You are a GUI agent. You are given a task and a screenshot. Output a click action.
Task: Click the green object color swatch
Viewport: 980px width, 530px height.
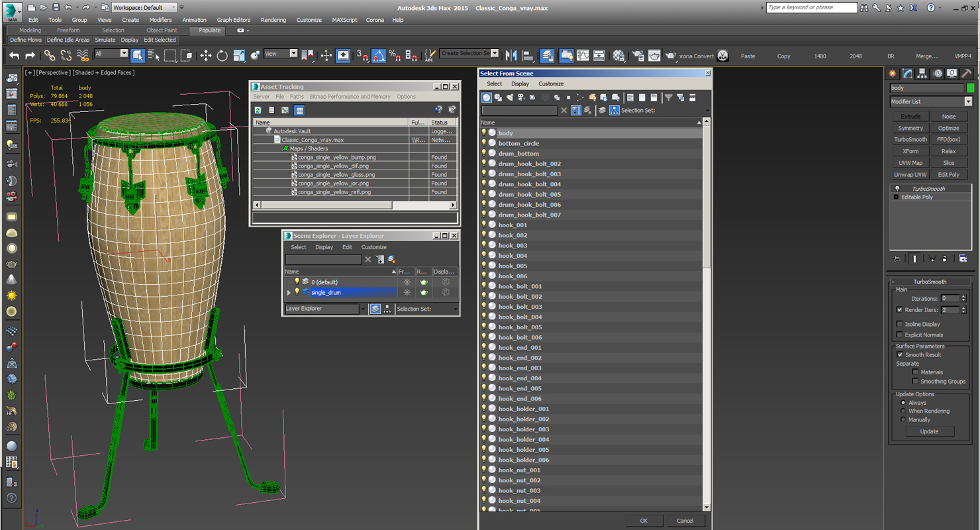pyautogui.click(x=971, y=87)
